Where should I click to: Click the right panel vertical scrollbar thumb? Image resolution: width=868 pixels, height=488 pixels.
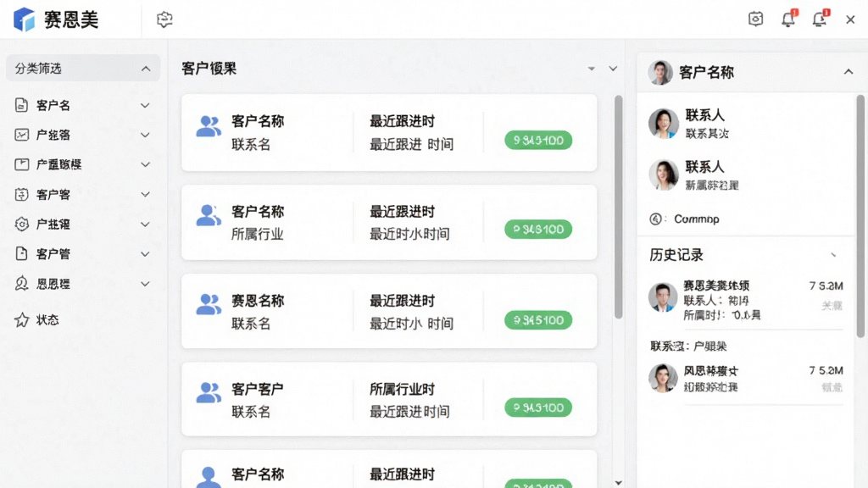(860, 216)
